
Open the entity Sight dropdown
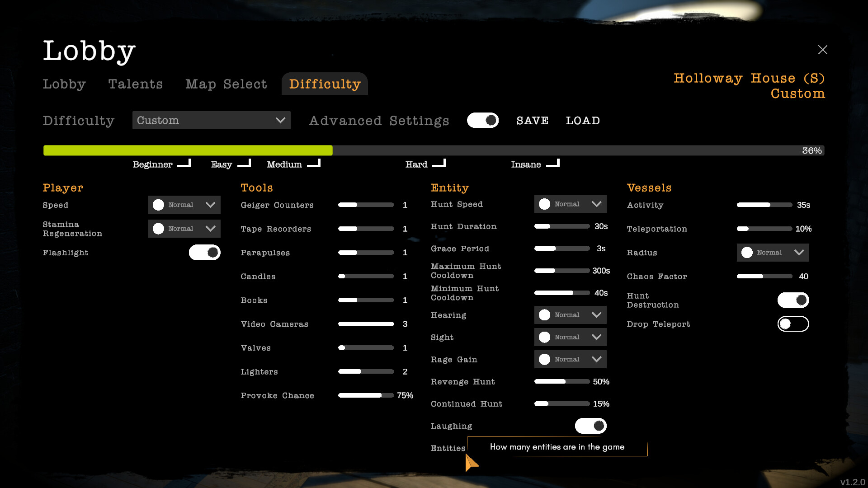tap(570, 337)
